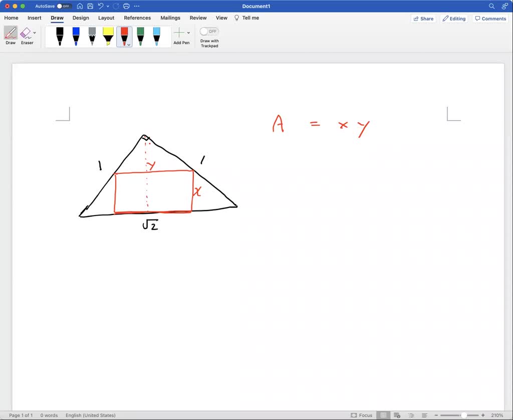Toggle Draw with Trackpad switch
The image size is (513, 420).
click(x=209, y=32)
